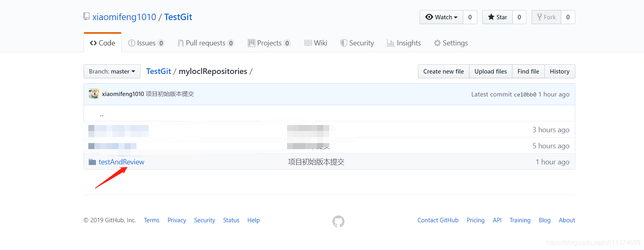Click the forks count next to Fork

pyautogui.click(x=568, y=17)
